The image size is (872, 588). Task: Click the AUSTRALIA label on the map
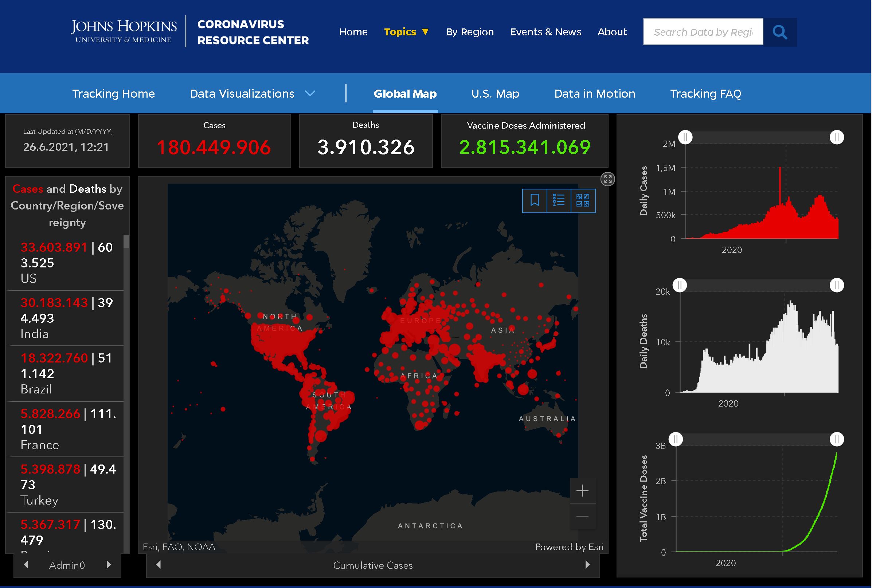pyautogui.click(x=547, y=419)
